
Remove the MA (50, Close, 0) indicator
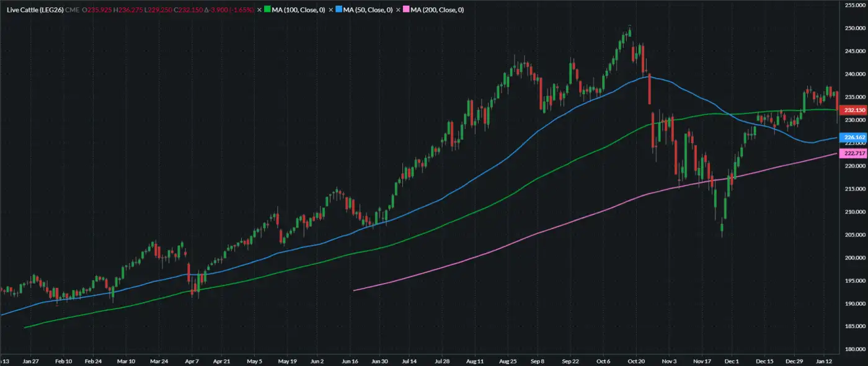[330, 10]
